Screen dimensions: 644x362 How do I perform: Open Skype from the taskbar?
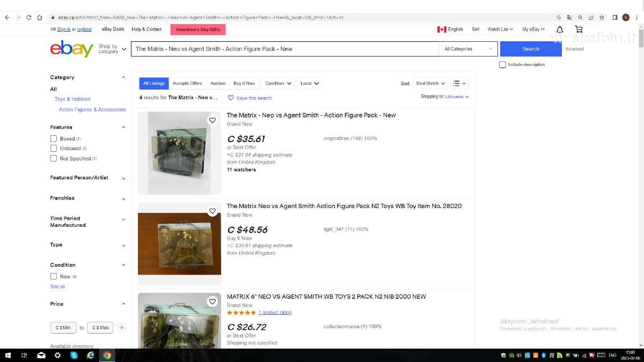coord(74,355)
